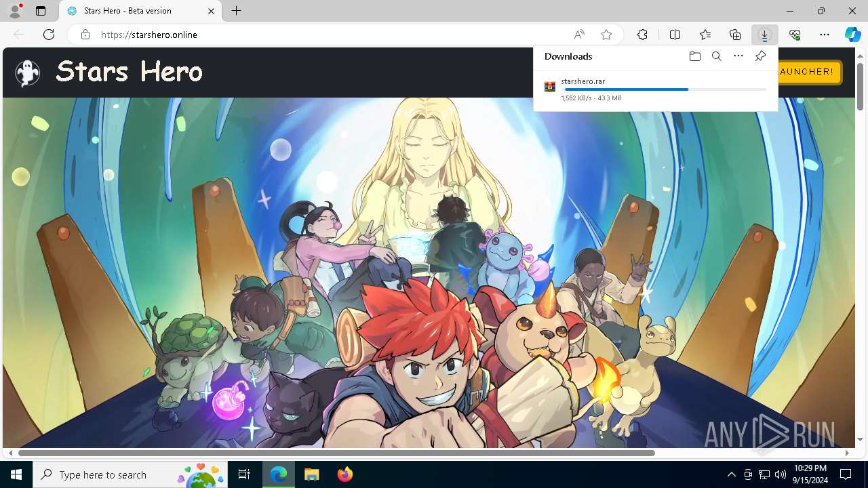Image resolution: width=868 pixels, height=488 pixels.
Task: Click the starshero.rar file name
Action: 583,81
